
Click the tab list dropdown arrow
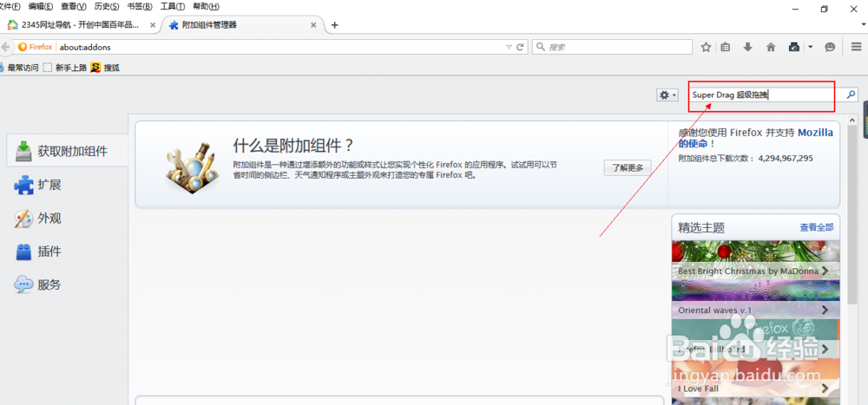[x=865, y=25]
